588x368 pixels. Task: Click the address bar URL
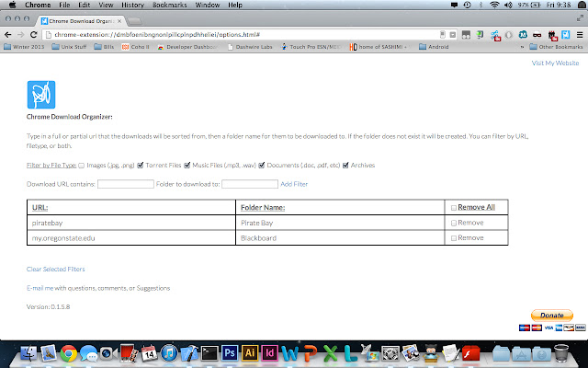(157, 35)
